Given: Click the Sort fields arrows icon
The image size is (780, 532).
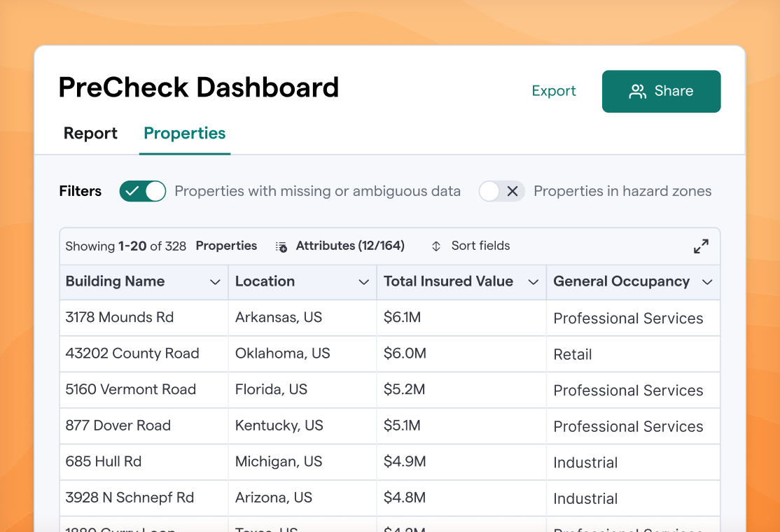Looking at the screenshot, I should (x=436, y=246).
